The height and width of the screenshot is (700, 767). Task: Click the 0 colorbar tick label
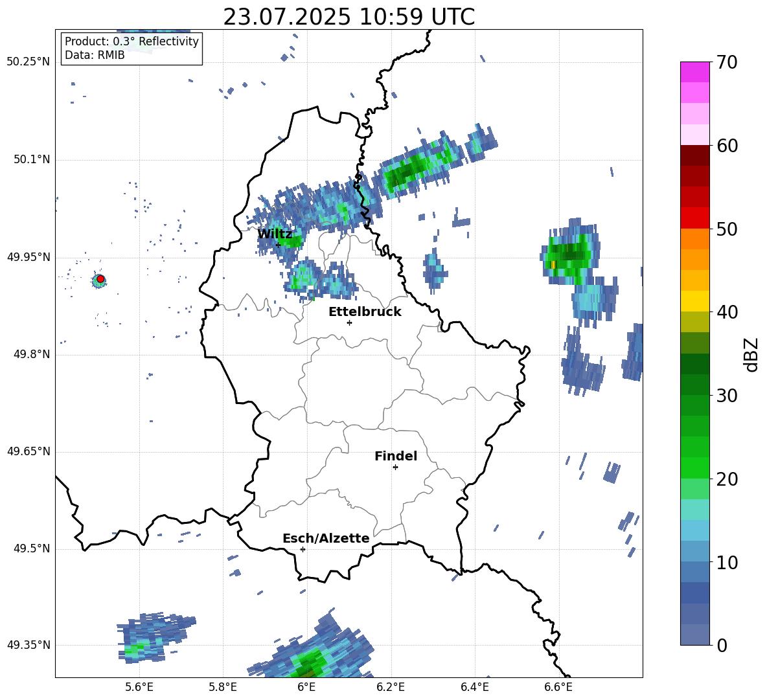[722, 646]
